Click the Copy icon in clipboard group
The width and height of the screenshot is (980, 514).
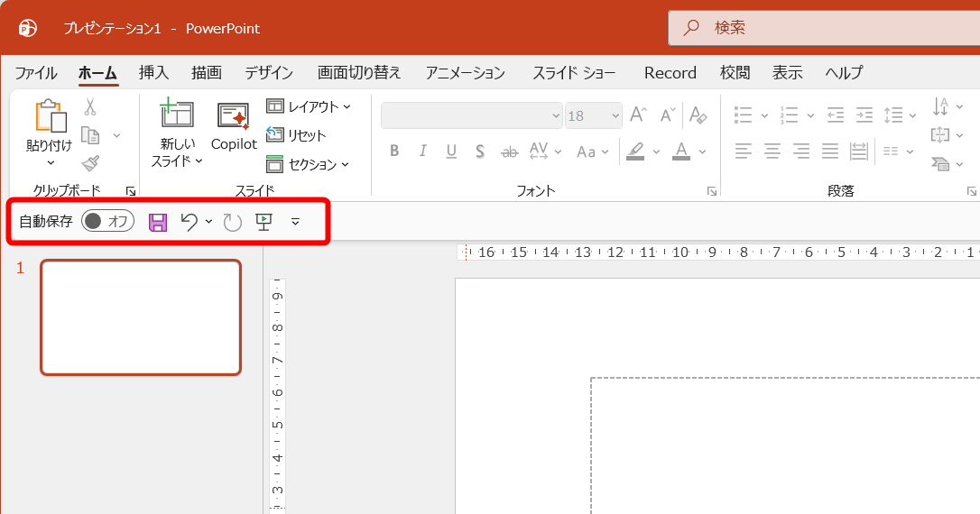pyautogui.click(x=90, y=135)
